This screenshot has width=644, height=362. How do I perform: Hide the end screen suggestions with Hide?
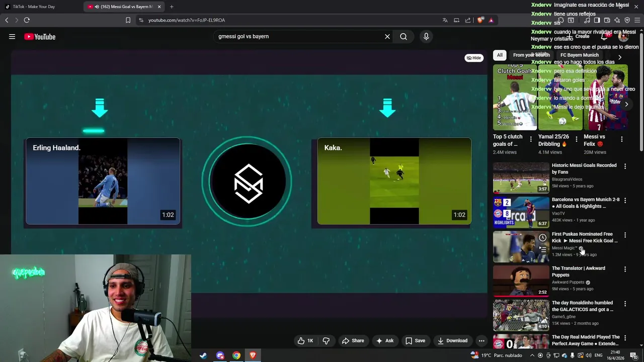click(x=473, y=58)
